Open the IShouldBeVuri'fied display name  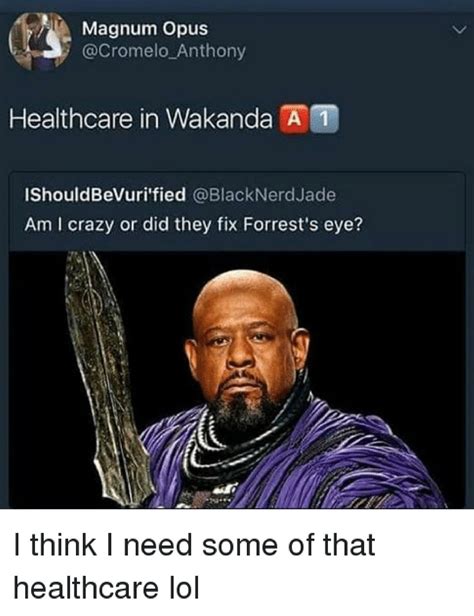click(x=104, y=194)
